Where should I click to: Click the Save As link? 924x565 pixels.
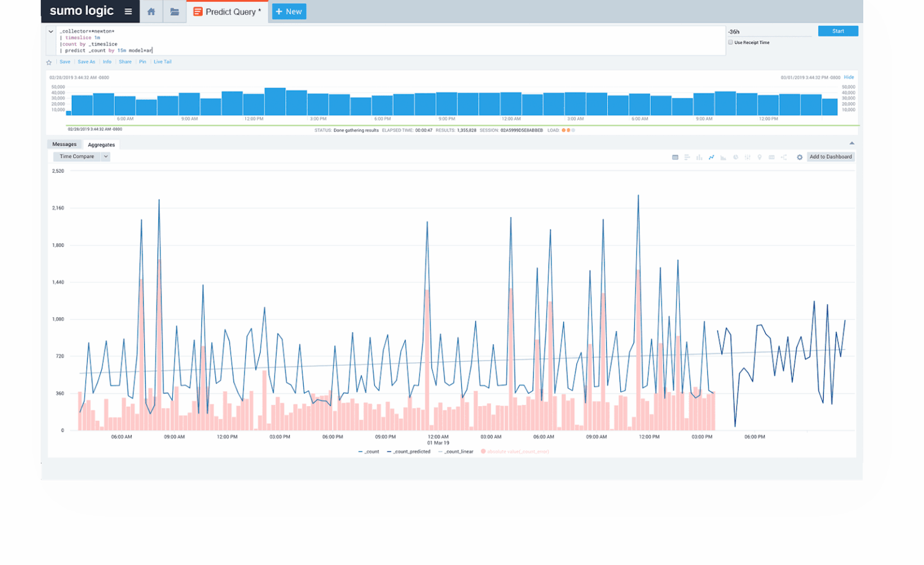click(87, 62)
